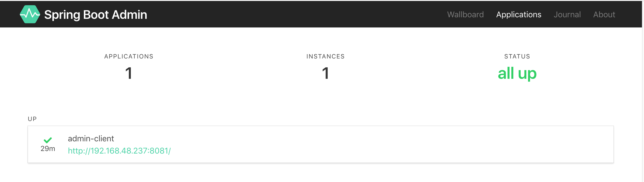Click the Applications count number
This screenshot has width=644, height=182.
point(129,73)
